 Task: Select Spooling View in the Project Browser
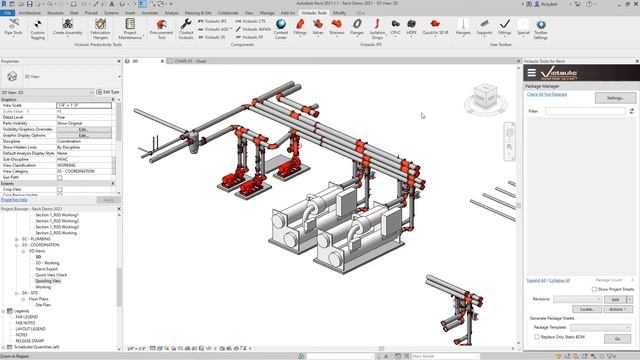click(x=48, y=281)
